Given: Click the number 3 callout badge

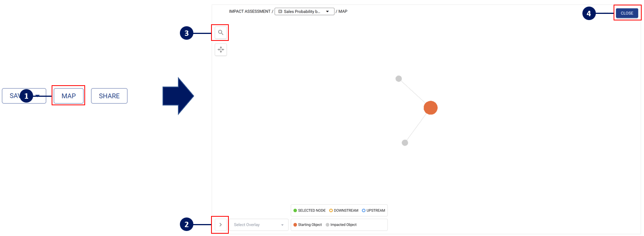Looking at the screenshot, I should pos(186,33).
